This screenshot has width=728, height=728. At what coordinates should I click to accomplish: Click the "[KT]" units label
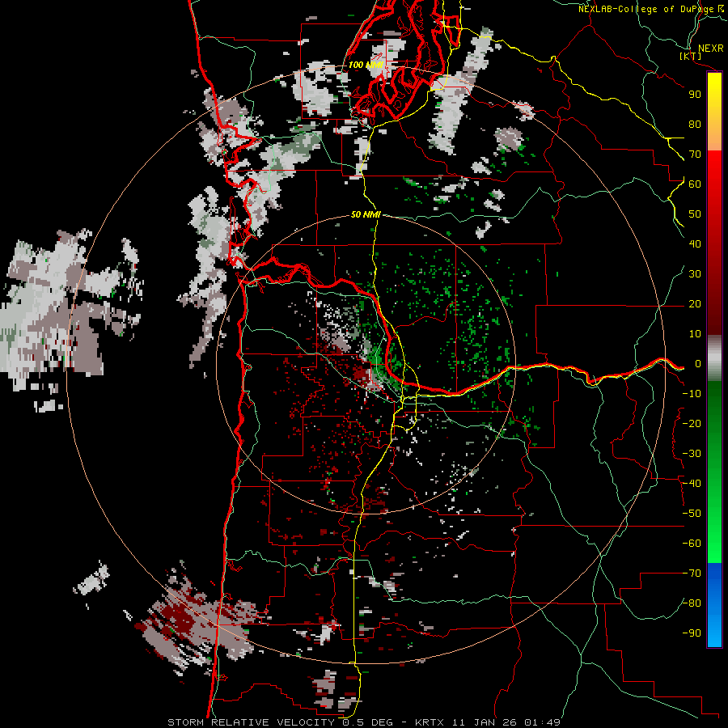tap(690, 56)
